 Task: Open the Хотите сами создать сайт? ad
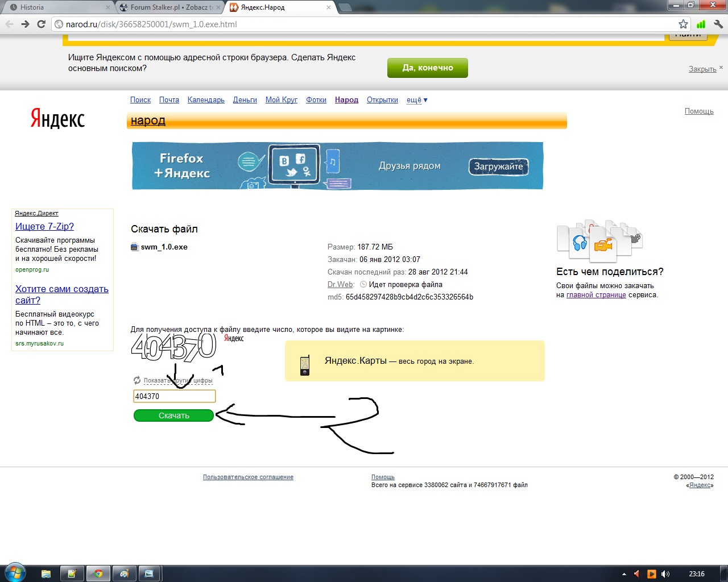pyautogui.click(x=62, y=294)
